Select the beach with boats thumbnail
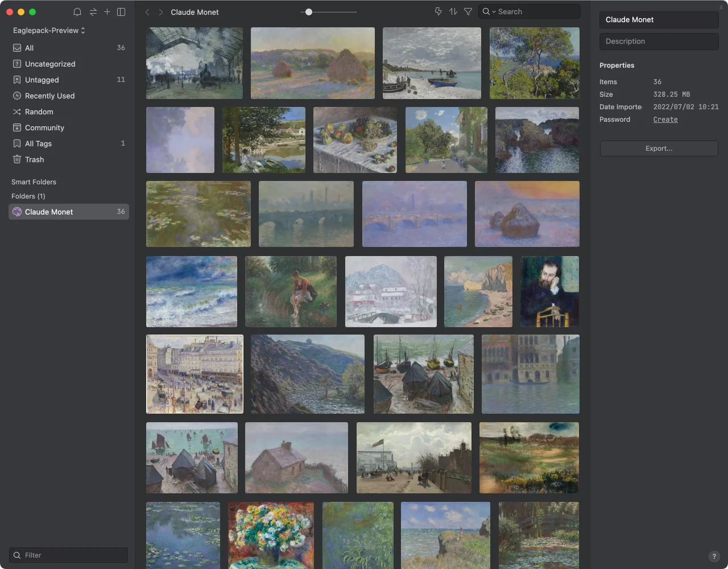 pos(432,63)
